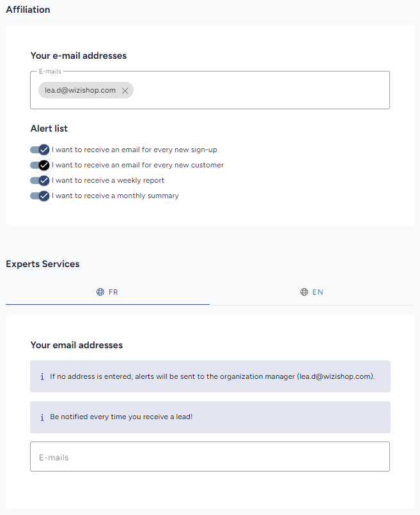Turn off the weekly report toggle

coord(40,180)
